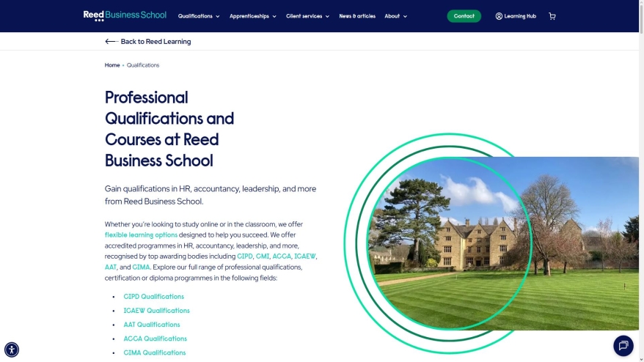Screen dimensions: 644x362
Task: Click the ACCA link in the paragraph
Action: point(282,256)
